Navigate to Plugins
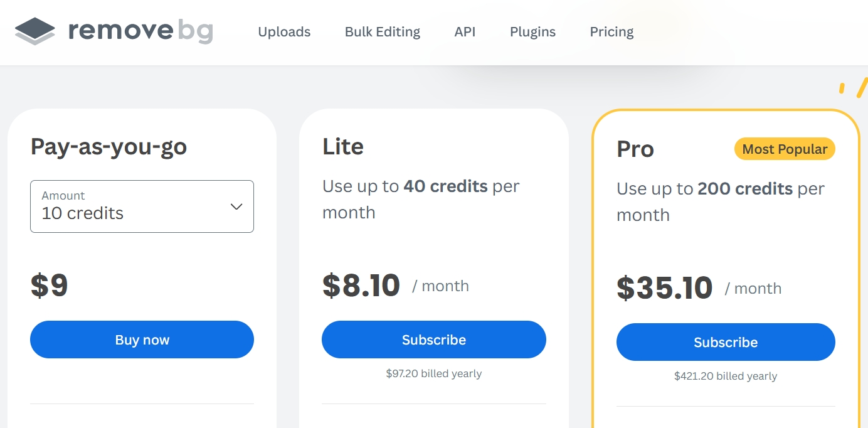The height and width of the screenshot is (428, 868). (532, 32)
